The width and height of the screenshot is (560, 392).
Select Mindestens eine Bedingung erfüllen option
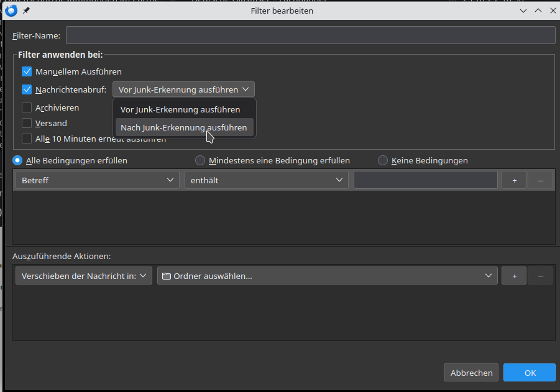pos(200,160)
